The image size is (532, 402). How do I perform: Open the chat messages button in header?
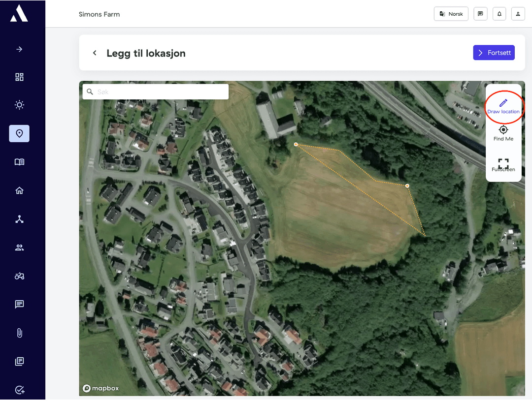[x=480, y=14]
